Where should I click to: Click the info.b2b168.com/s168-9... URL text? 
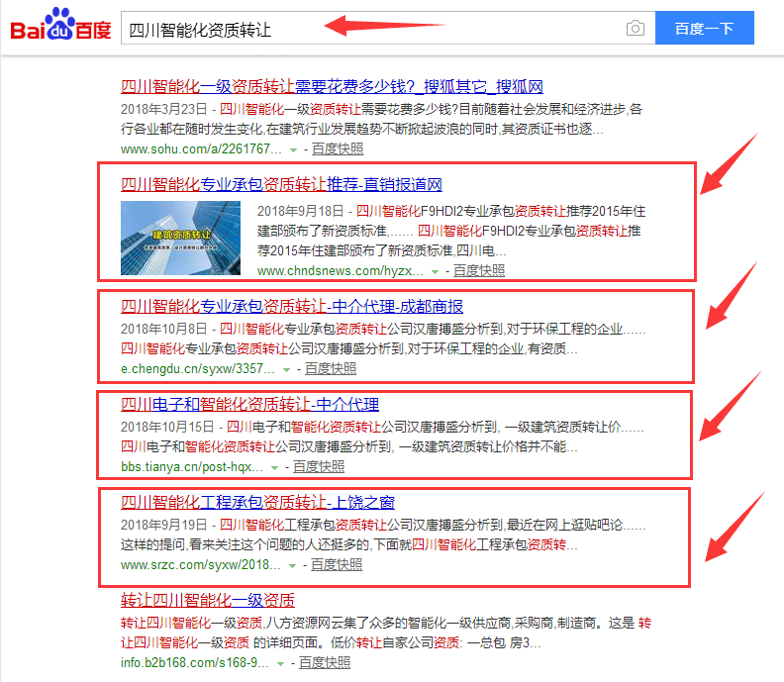coord(194,663)
